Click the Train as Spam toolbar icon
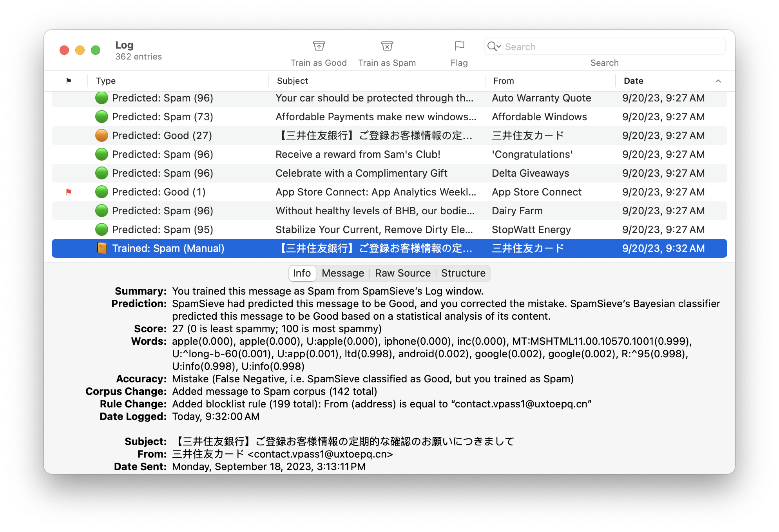This screenshot has height=532, width=779. (387, 46)
